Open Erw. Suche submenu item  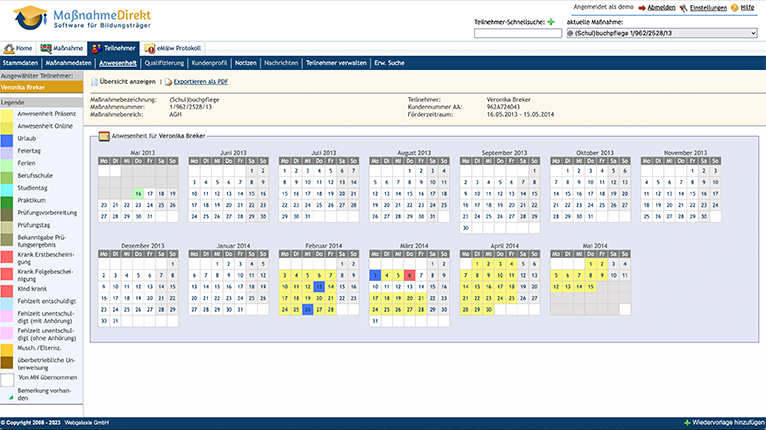click(x=389, y=63)
